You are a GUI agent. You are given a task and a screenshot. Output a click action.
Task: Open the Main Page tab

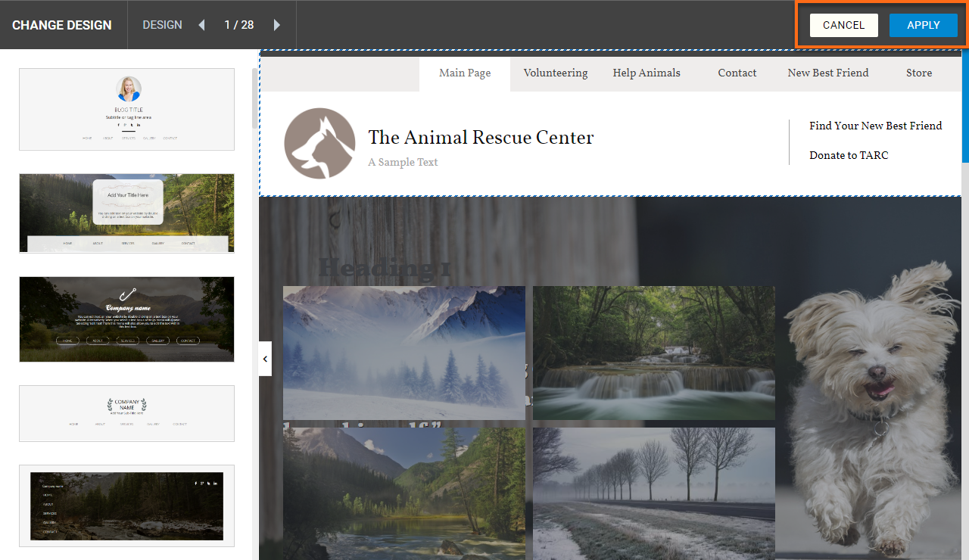click(x=465, y=73)
